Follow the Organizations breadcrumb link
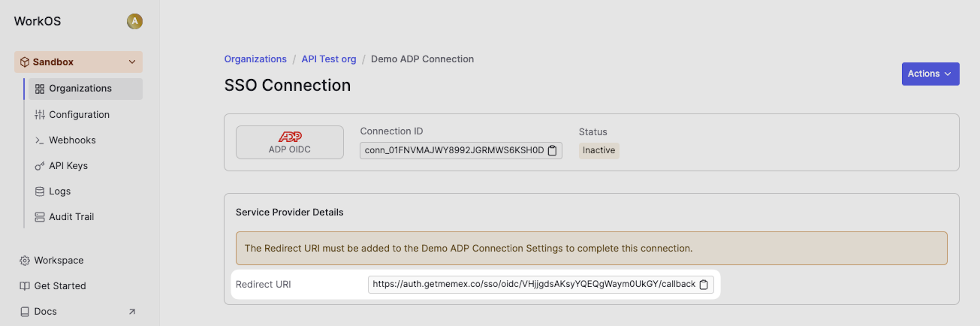This screenshot has height=326, width=980. point(255,59)
